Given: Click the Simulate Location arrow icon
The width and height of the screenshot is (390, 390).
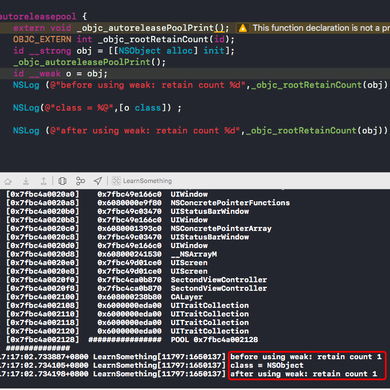Looking at the screenshot, I should [x=98, y=181].
